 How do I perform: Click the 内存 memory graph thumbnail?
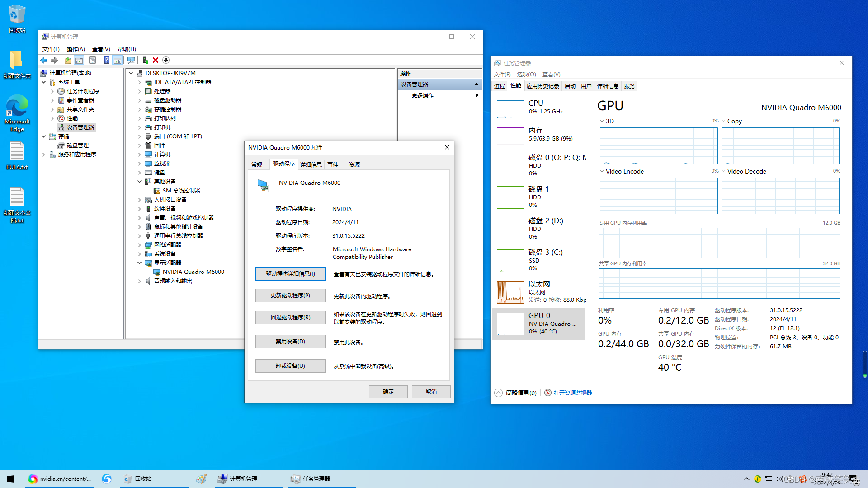(x=510, y=136)
